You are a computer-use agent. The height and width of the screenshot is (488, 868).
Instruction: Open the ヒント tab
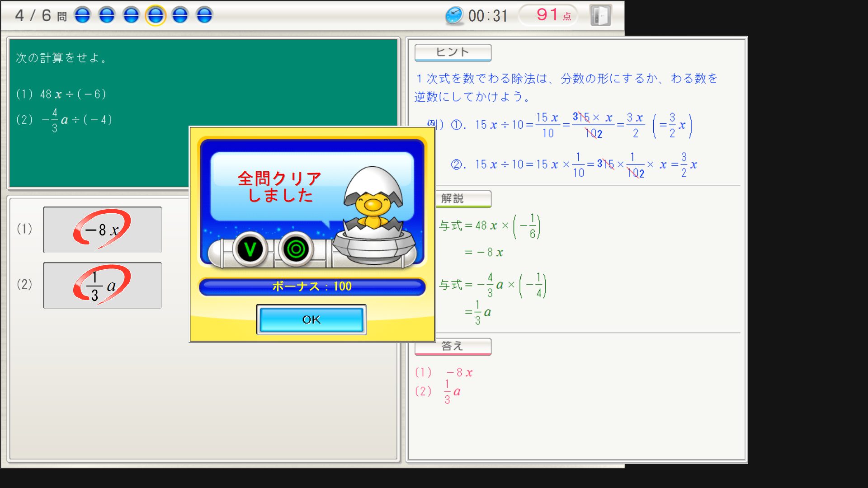[453, 52]
